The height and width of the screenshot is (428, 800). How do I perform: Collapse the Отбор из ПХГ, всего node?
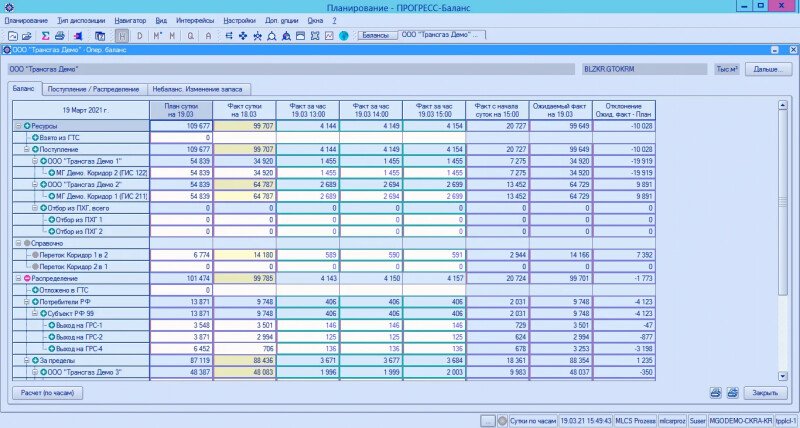(34, 207)
